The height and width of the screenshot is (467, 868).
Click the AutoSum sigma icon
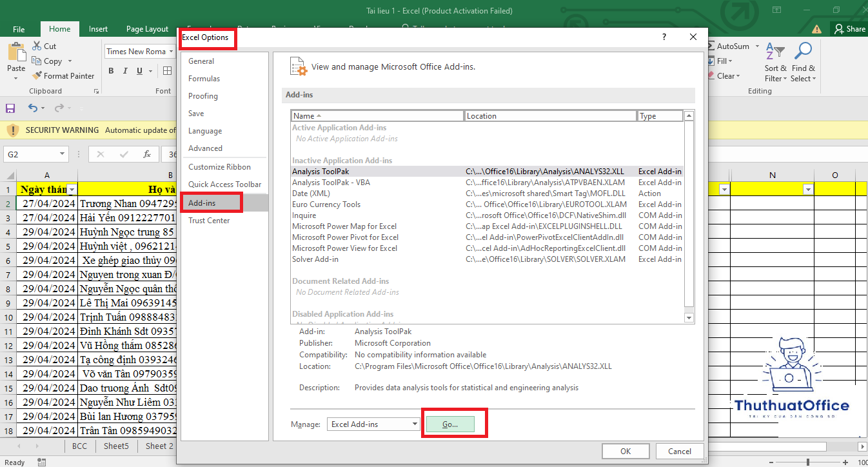click(x=711, y=46)
